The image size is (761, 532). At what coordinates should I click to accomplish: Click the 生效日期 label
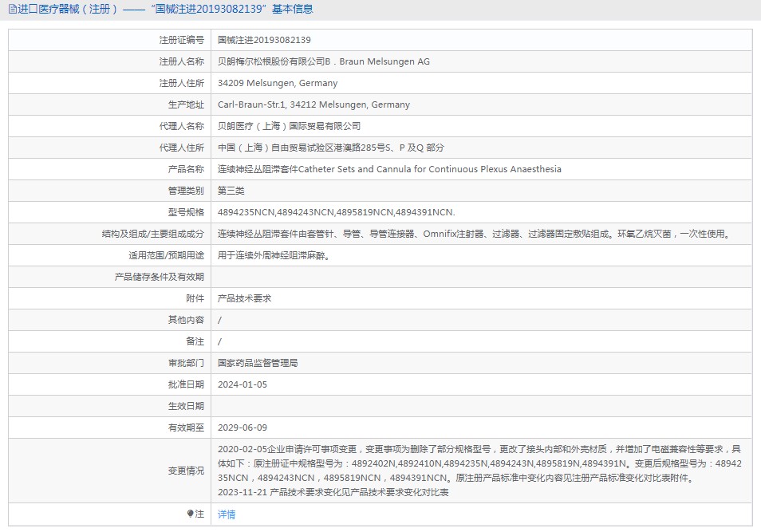(186, 406)
